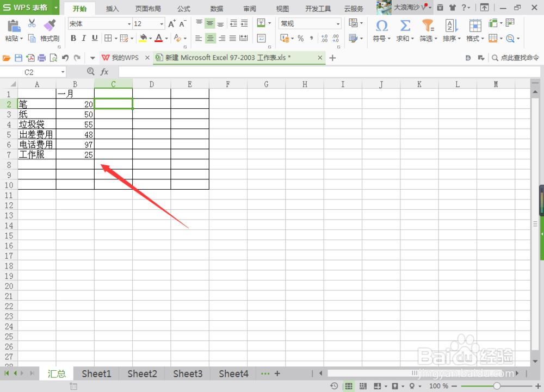Expand the 粘贴 paste options arrow
Image resolution: width=544 pixels, height=392 pixels.
(21, 39)
